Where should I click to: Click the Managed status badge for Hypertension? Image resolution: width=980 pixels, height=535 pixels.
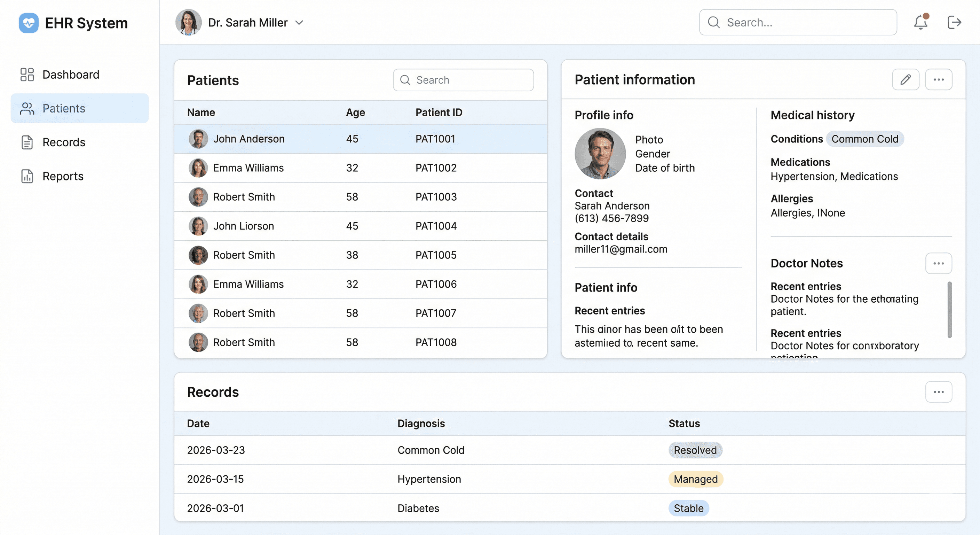pyautogui.click(x=695, y=479)
